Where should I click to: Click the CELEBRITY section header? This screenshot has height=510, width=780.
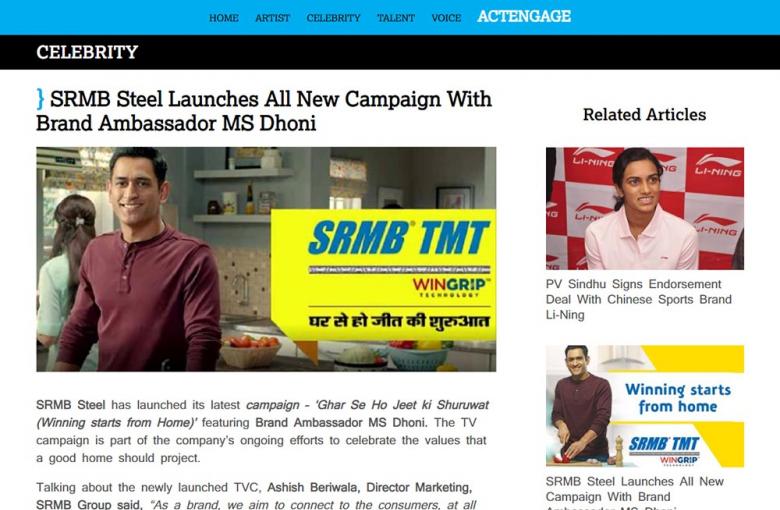tap(87, 52)
